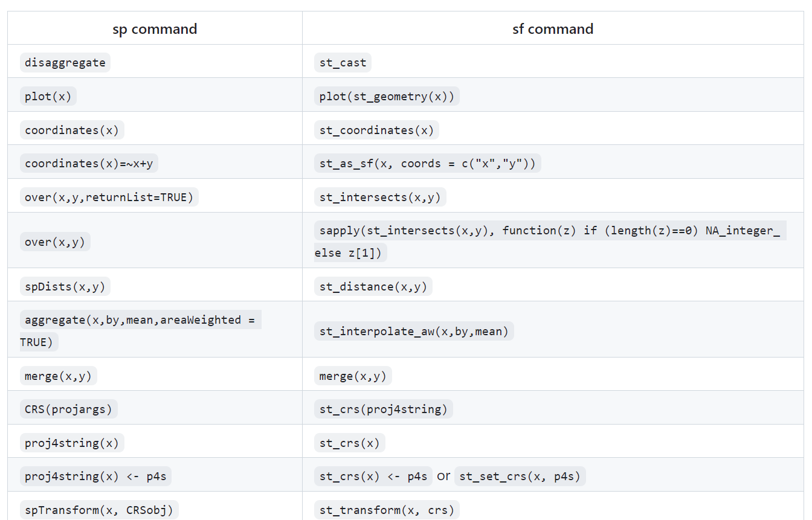Image resolution: width=812 pixels, height=520 pixels.
Task: Click the spDists(x,y) code
Action: pyautogui.click(x=65, y=286)
